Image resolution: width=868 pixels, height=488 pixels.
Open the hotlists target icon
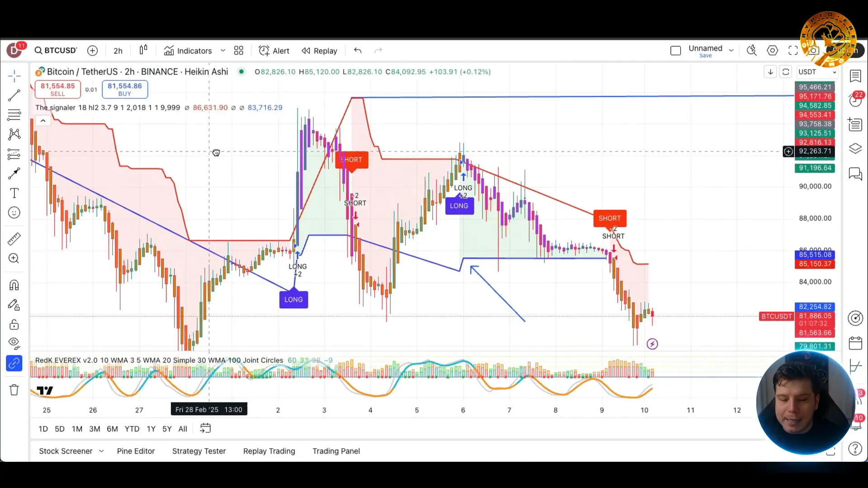855,318
